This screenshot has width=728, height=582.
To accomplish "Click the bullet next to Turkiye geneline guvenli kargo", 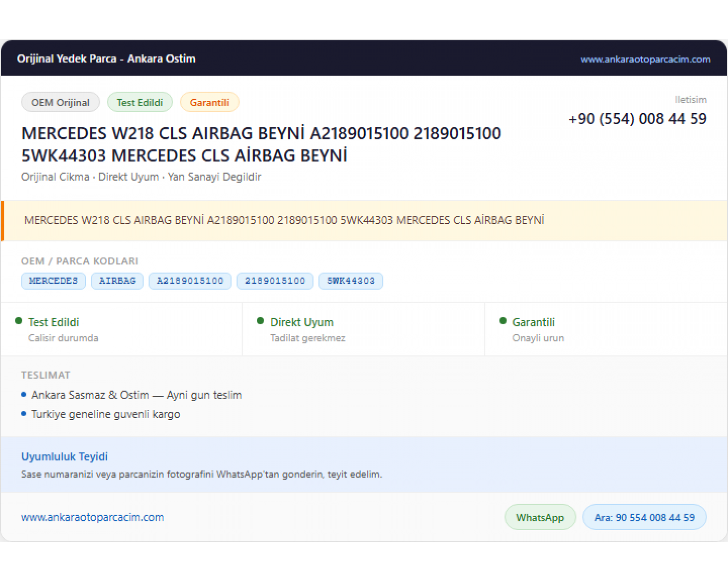I will click(x=24, y=414).
